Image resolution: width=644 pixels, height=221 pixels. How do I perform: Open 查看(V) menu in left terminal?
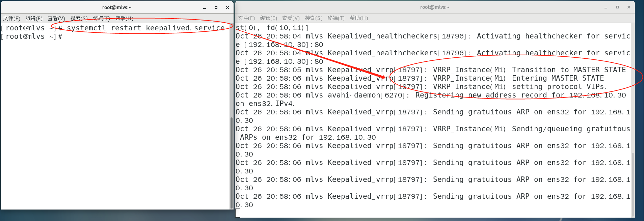[x=56, y=18]
